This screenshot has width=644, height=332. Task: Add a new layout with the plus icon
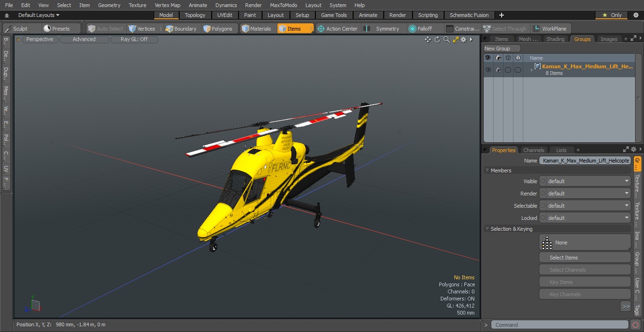[x=502, y=15]
